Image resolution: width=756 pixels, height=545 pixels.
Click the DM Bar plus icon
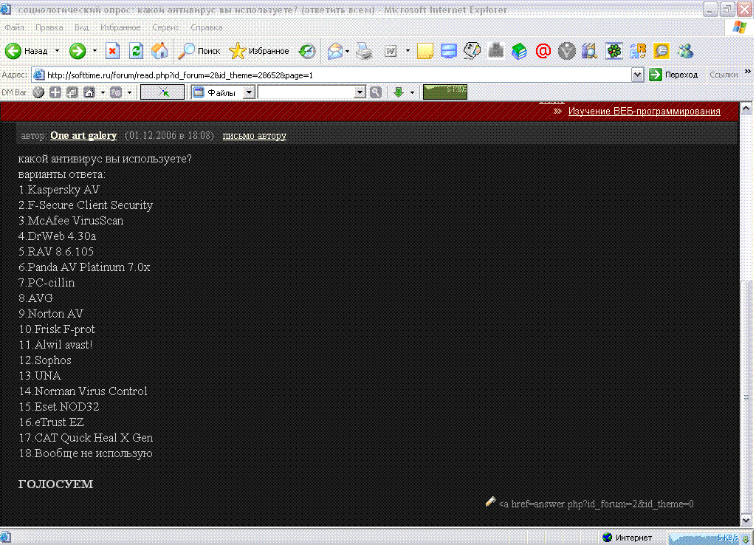55,92
